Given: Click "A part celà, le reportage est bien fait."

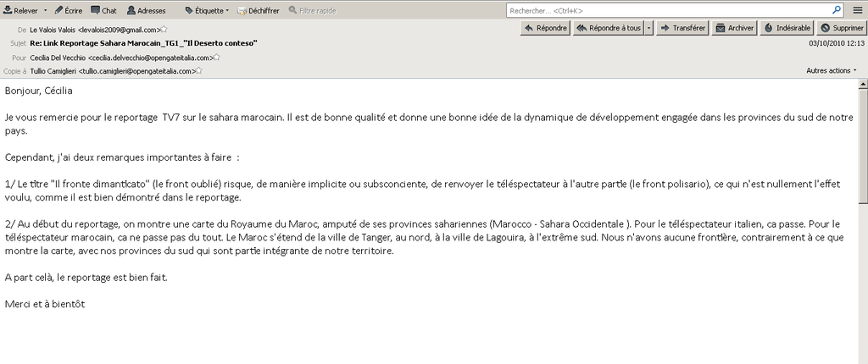Looking at the screenshot, I should [x=86, y=277].
